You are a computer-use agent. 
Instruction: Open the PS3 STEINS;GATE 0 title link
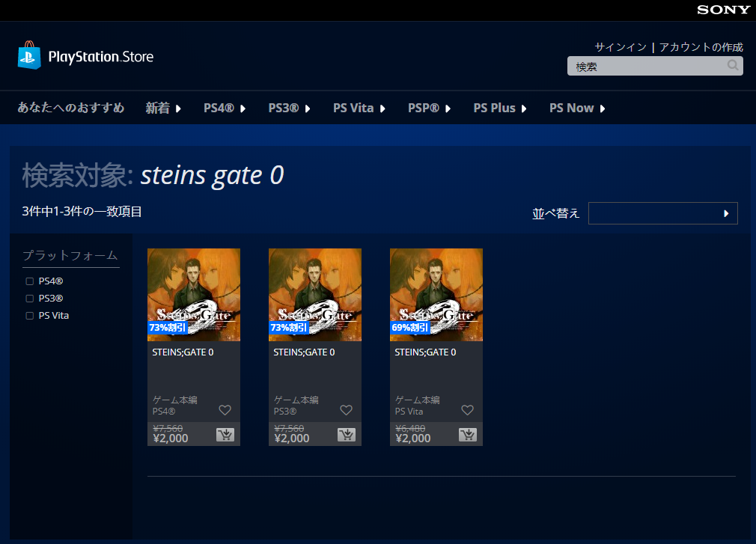tap(304, 352)
